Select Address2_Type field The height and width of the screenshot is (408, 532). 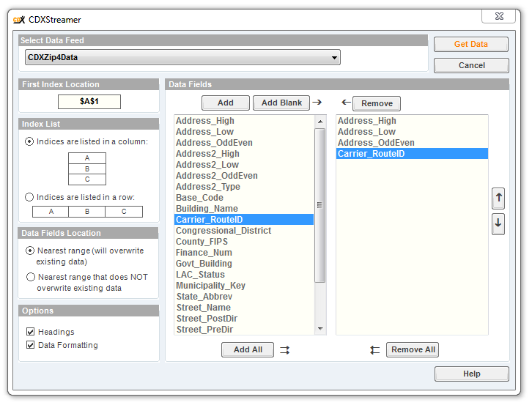(244, 187)
